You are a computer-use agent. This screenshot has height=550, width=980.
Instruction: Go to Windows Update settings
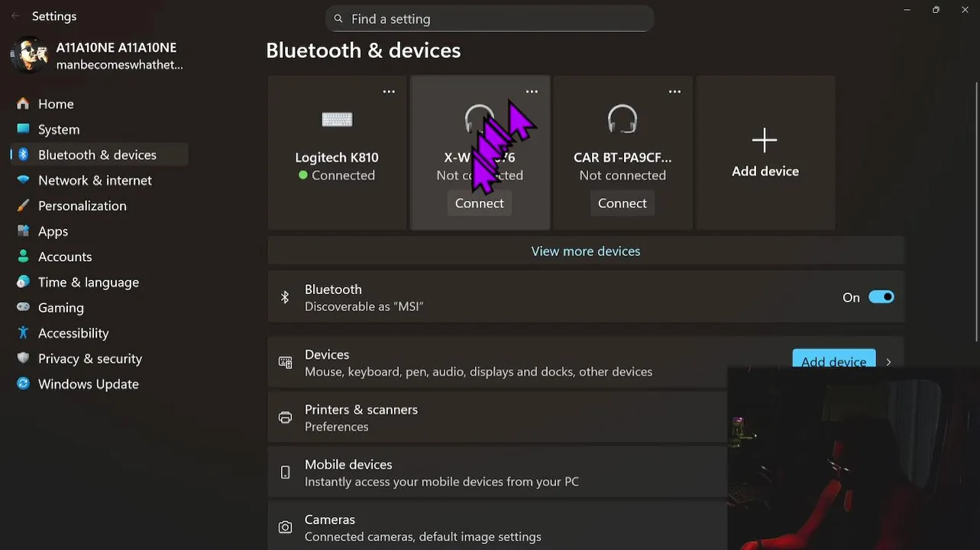coord(88,384)
